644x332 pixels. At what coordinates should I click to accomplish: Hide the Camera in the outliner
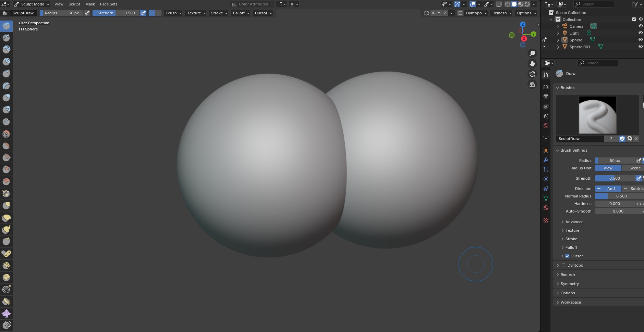pos(640,26)
